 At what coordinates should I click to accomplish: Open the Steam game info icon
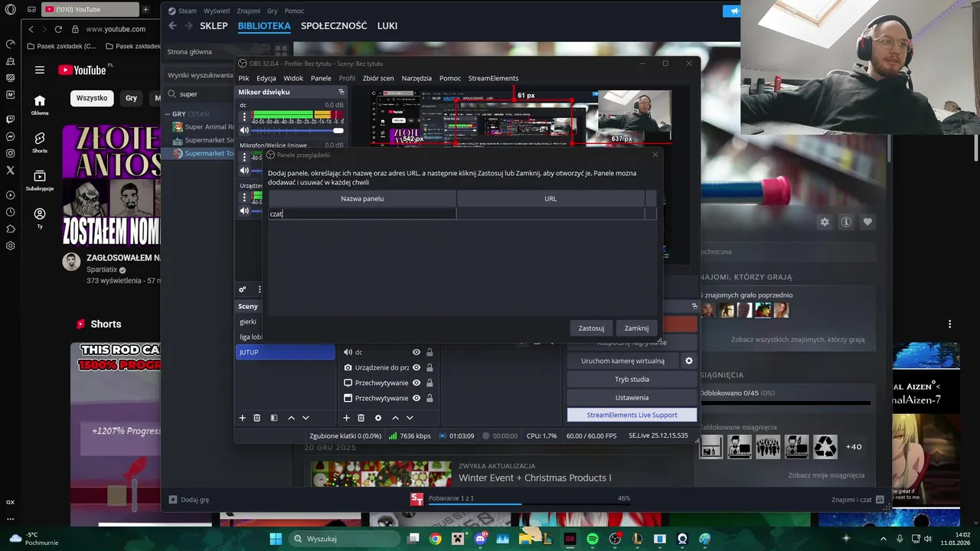click(x=846, y=222)
